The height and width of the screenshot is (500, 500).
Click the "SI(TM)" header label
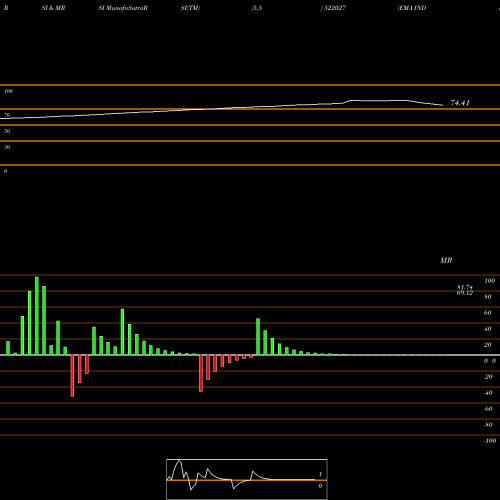tap(190, 8)
